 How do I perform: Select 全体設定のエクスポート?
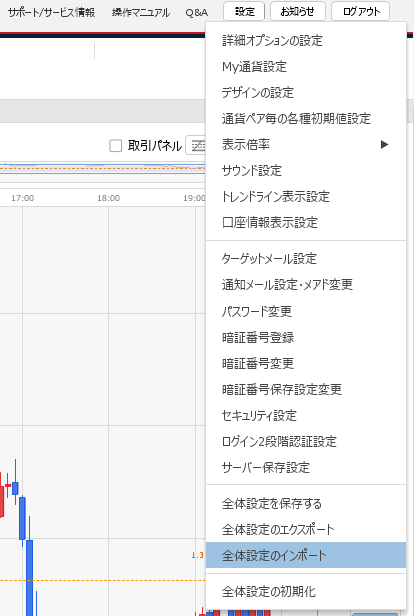pyautogui.click(x=306, y=529)
